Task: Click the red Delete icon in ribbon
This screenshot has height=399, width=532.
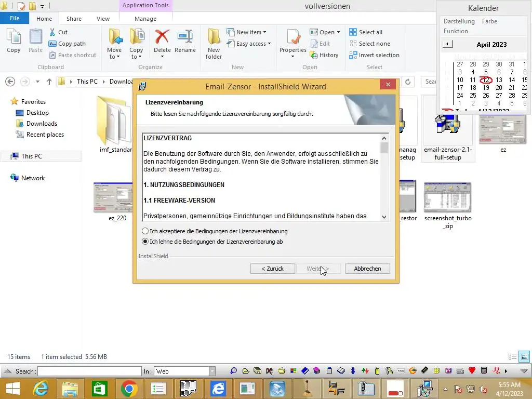Action: click(162, 36)
